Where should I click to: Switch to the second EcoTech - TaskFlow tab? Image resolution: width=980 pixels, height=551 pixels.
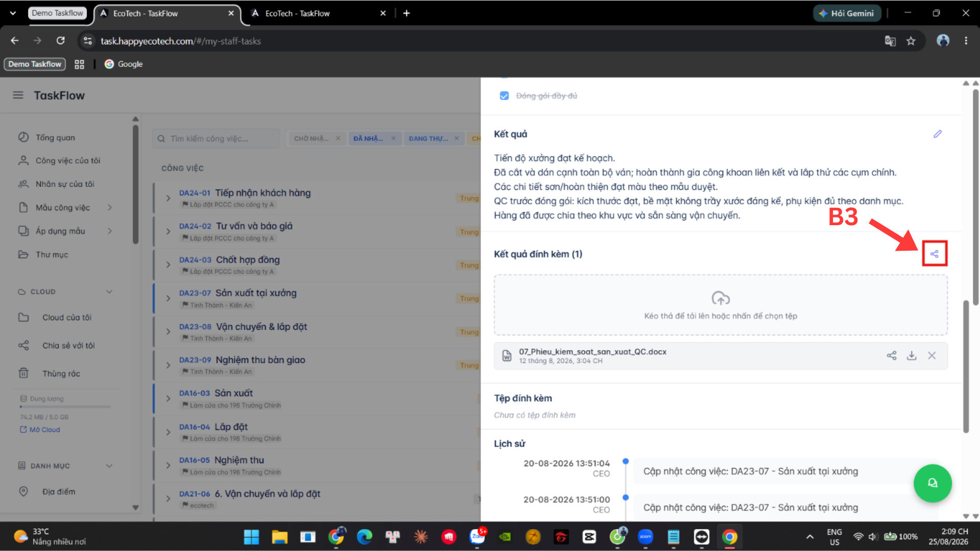click(297, 13)
